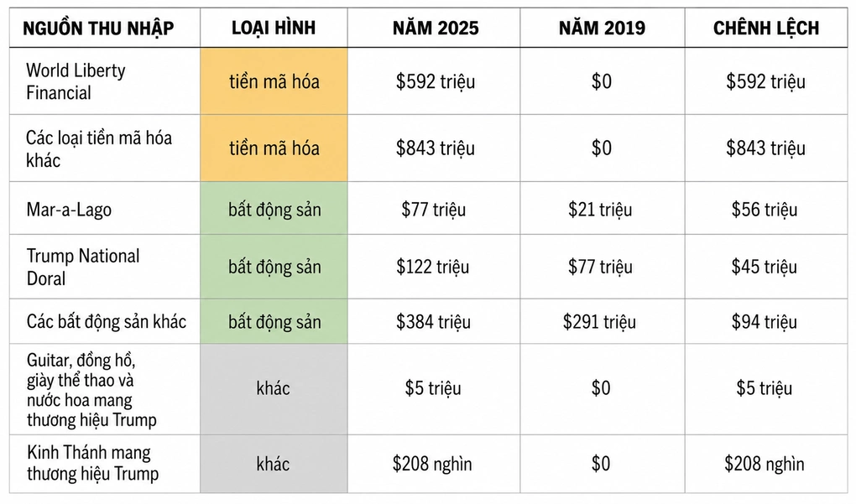Click the NGUỒN THU NHẬP column header
Viewport: 856px width, 504px height.
click(x=98, y=28)
